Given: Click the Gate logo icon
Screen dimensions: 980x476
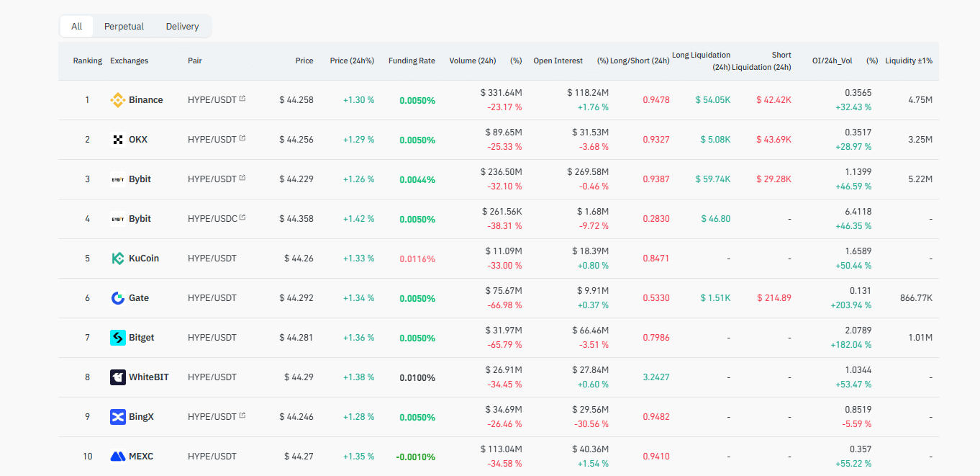Looking at the screenshot, I should coord(118,298).
